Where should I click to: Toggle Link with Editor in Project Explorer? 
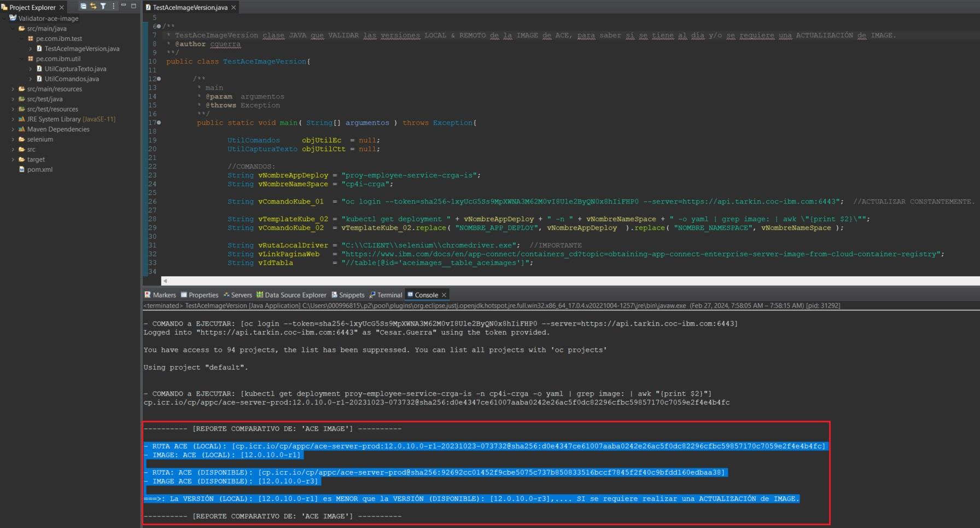[x=93, y=7]
